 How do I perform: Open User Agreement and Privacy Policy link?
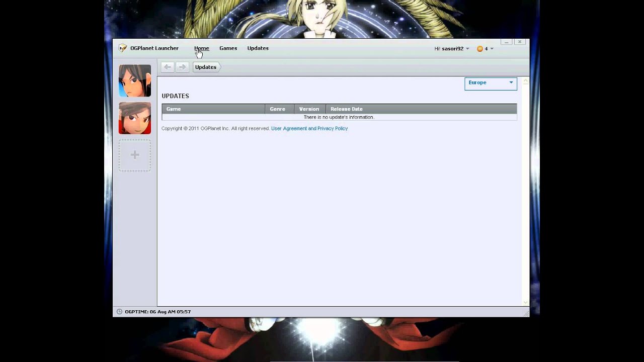tap(309, 129)
